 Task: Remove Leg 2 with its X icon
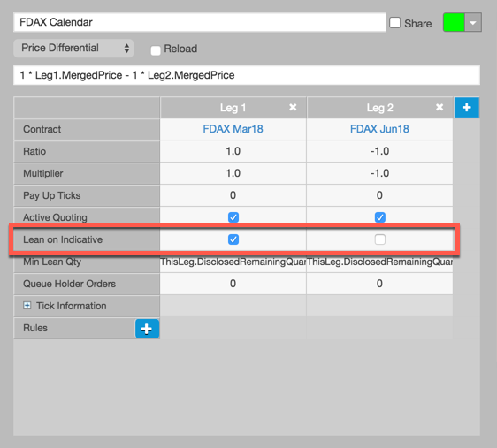(440, 107)
